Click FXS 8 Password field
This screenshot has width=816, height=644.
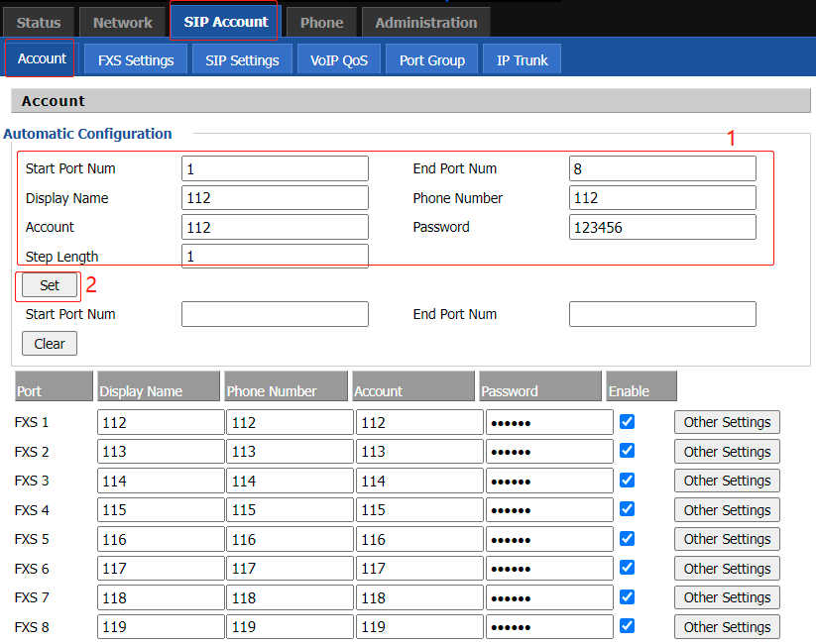[x=549, y=627]
